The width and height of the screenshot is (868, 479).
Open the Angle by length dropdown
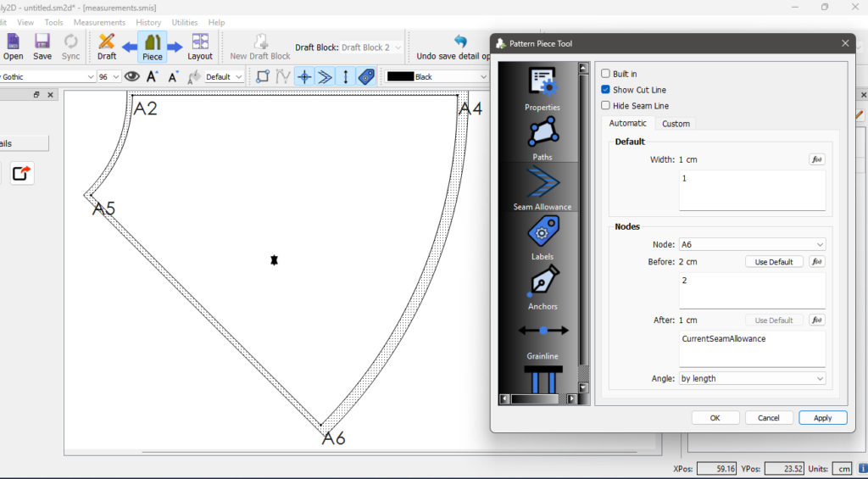pos(753,379)
